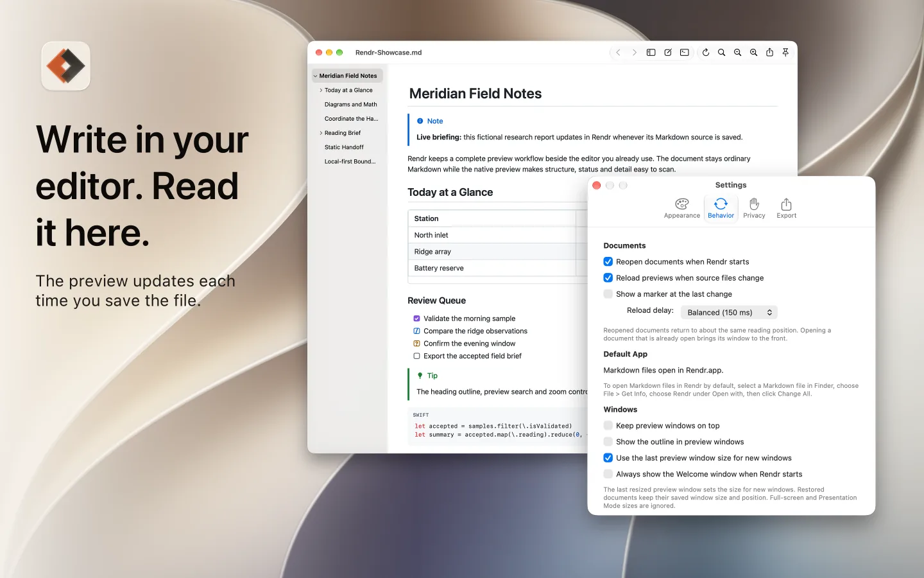The image size is (924, 578).
Task: Close the Settings window
Action: 597,185
